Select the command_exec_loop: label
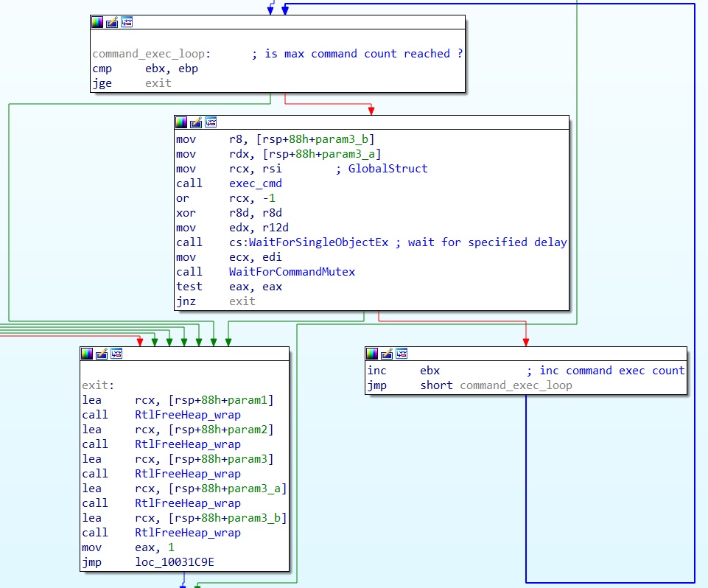The image size is (708, 588). [152, 54]
